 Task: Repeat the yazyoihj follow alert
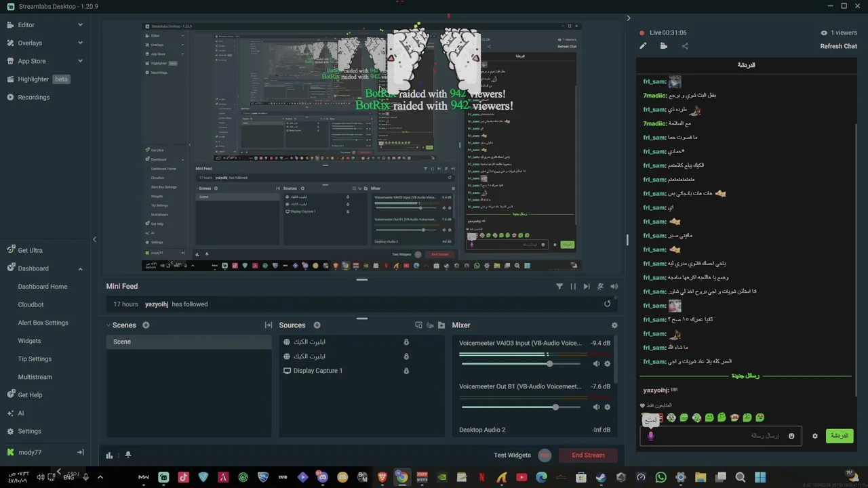tap(607, 304)
